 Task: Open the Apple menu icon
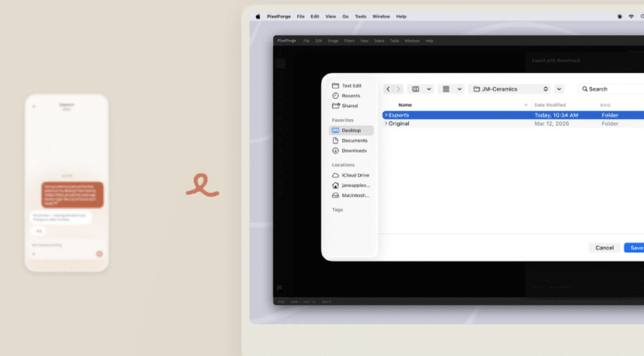point(258,17)
